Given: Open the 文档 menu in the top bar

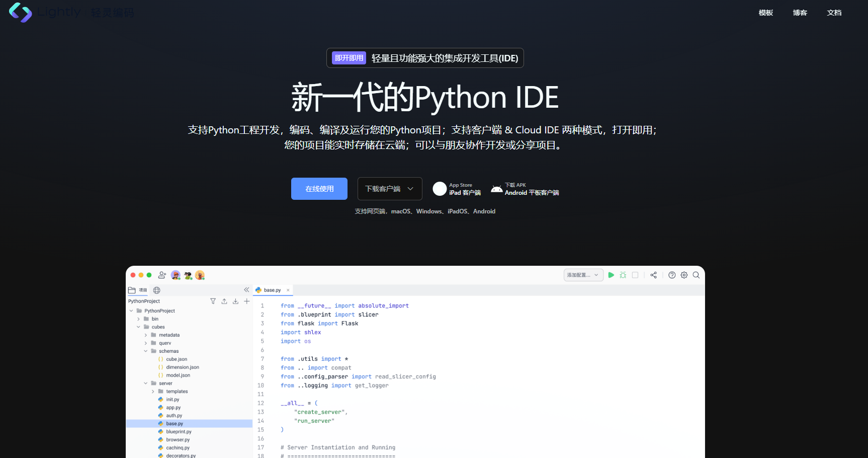Looking at the screenshot, I should [834, 13].
